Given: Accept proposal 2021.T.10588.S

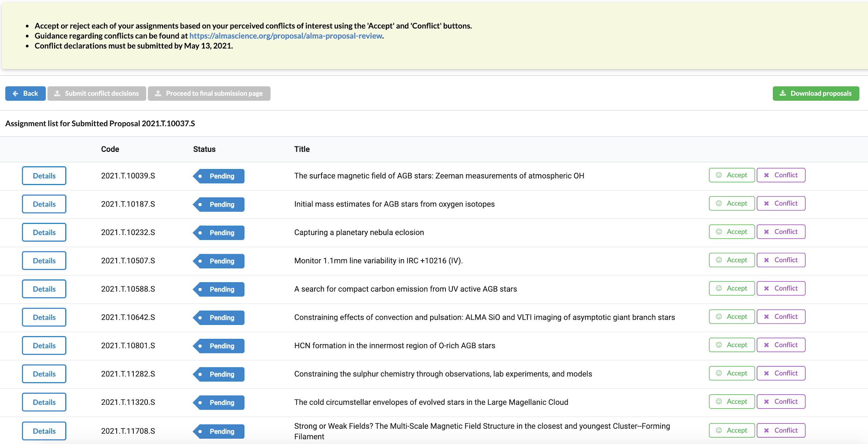Looking at the screenshot, I should click(732, 288).
